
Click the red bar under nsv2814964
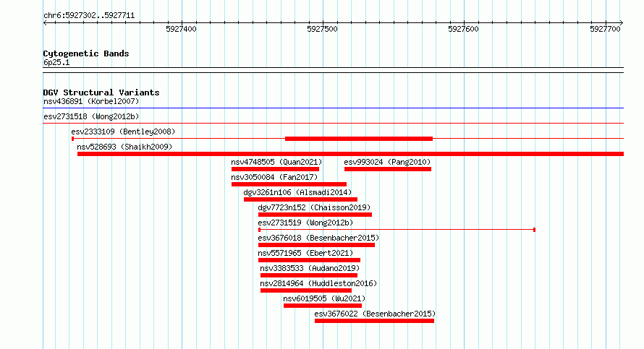tap(306, 290)
